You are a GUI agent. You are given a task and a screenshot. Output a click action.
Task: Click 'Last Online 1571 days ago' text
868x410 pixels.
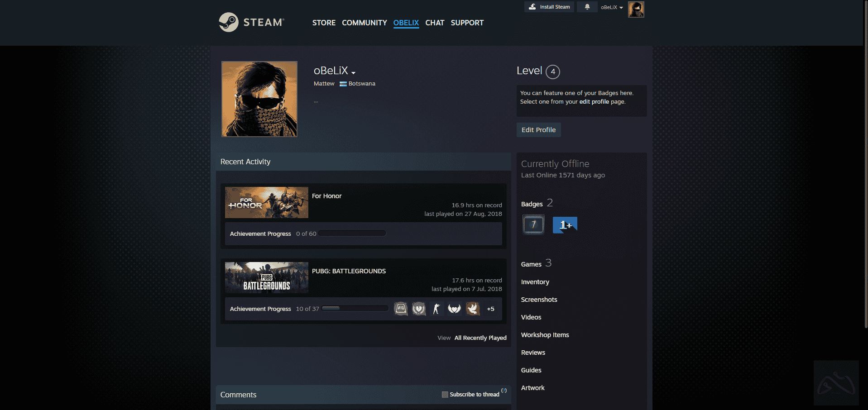point(563,175)
